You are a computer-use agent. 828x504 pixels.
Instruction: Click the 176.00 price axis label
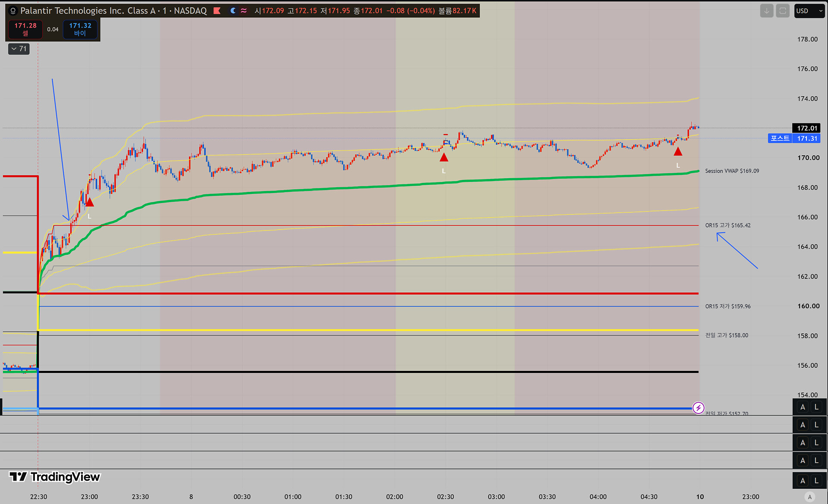(x=807, y=69)
